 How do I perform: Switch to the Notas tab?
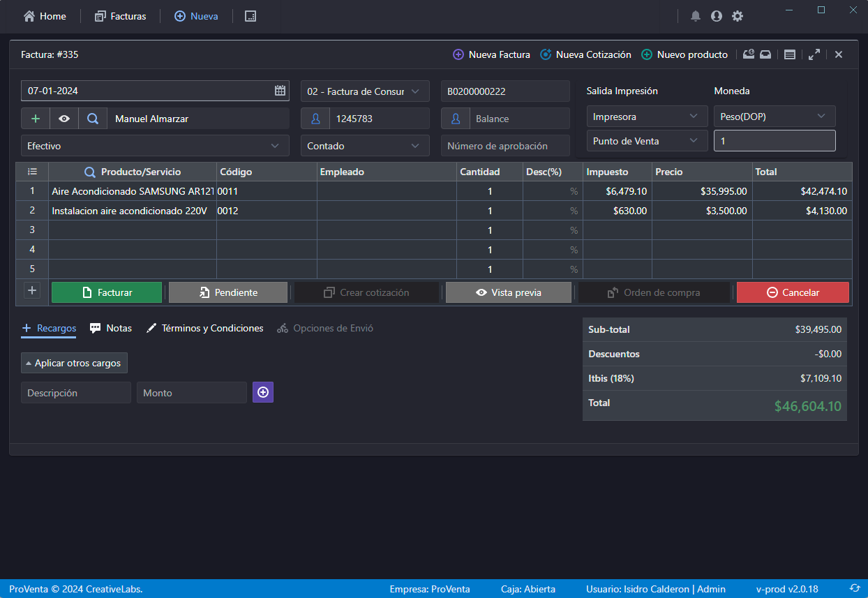(110, 328)
